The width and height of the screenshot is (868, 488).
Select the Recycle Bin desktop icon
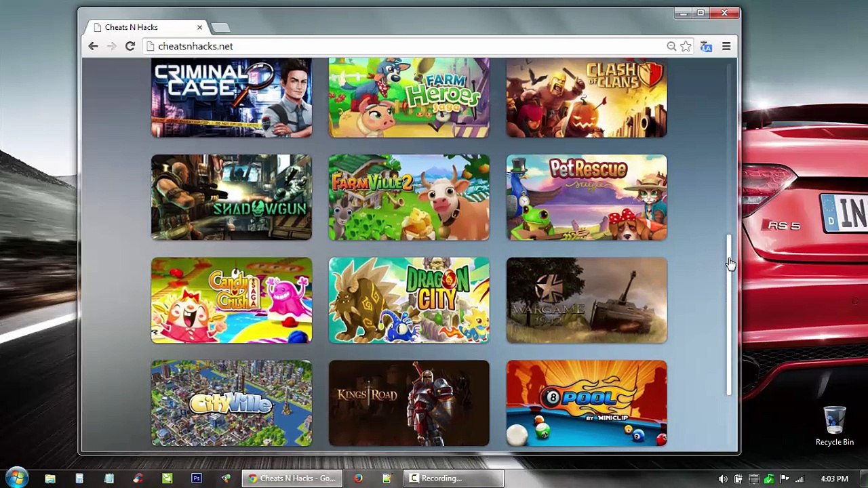click(835, 426)
